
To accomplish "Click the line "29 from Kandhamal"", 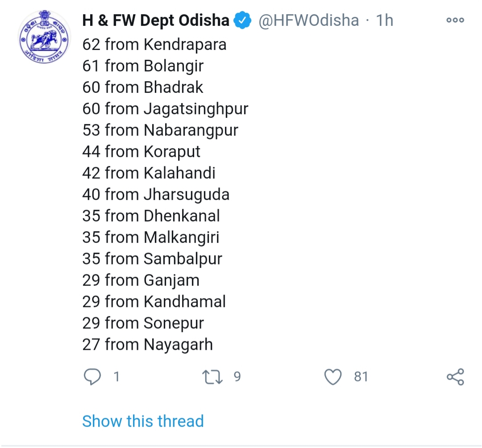I will (x=154, y=302).
